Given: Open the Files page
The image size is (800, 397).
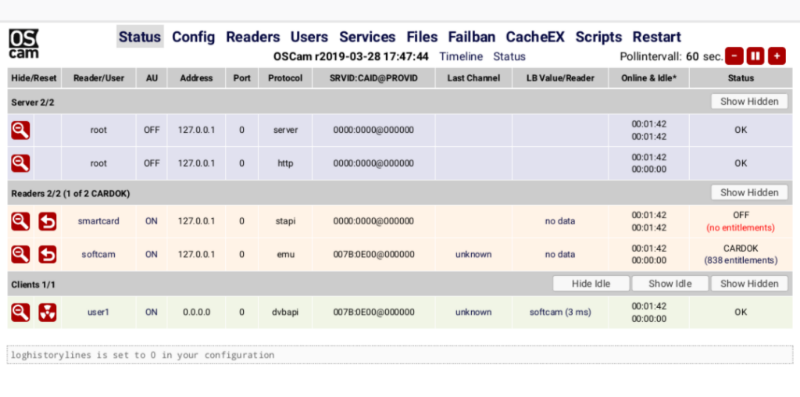Looking at the screenshot, I should click(x=422, y=37).
